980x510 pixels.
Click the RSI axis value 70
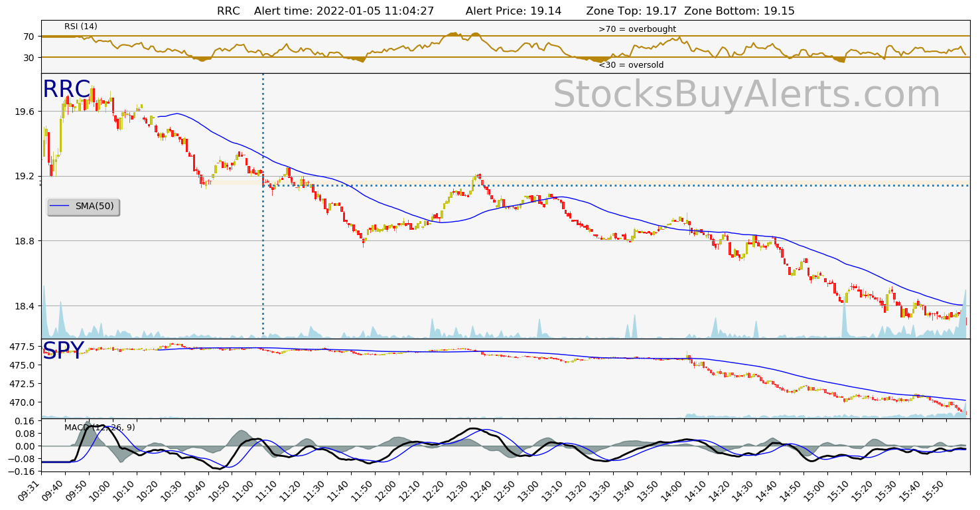[29, 37]
